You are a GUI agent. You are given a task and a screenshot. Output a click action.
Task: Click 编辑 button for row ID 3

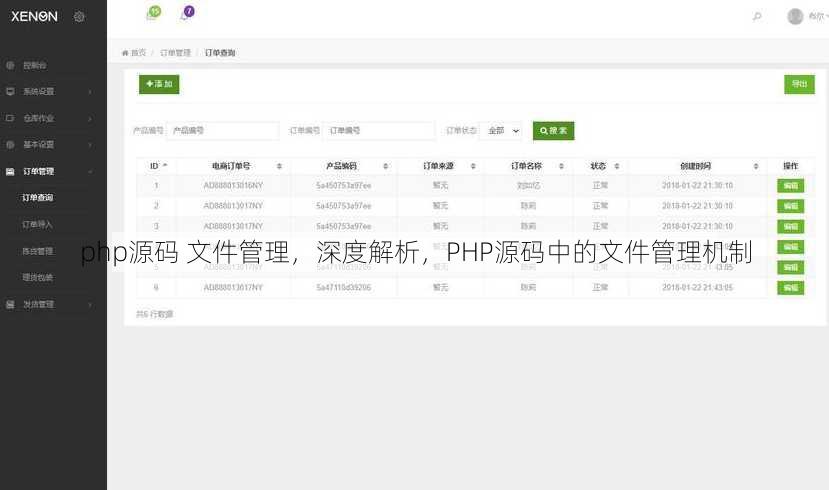pos(790,227)
